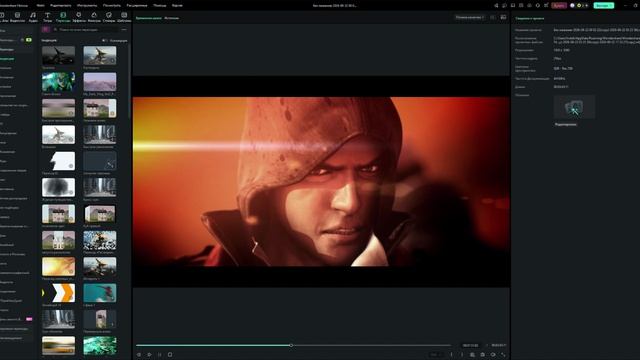This screenshot has height=360, width=640.
Task: Click the green Export button
Action: coord(604,5)
